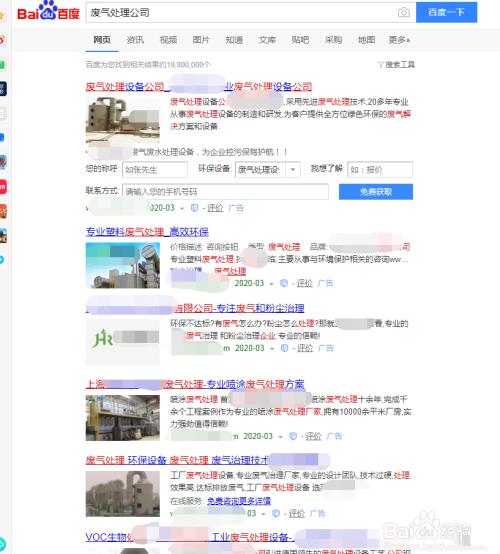Click the first result's shield verification icon
500x554 pixels.
[194, 208]
